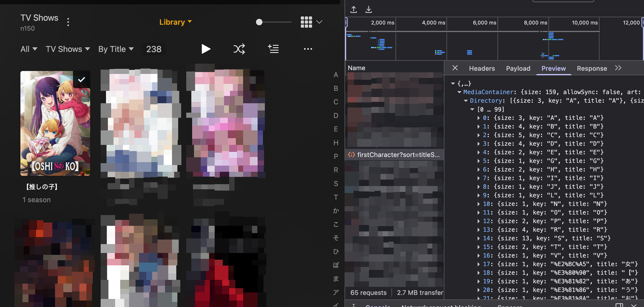Click the DevTools import HAR upload icon
This screenshot has height=307, width=644.
(x=354, y=9)
